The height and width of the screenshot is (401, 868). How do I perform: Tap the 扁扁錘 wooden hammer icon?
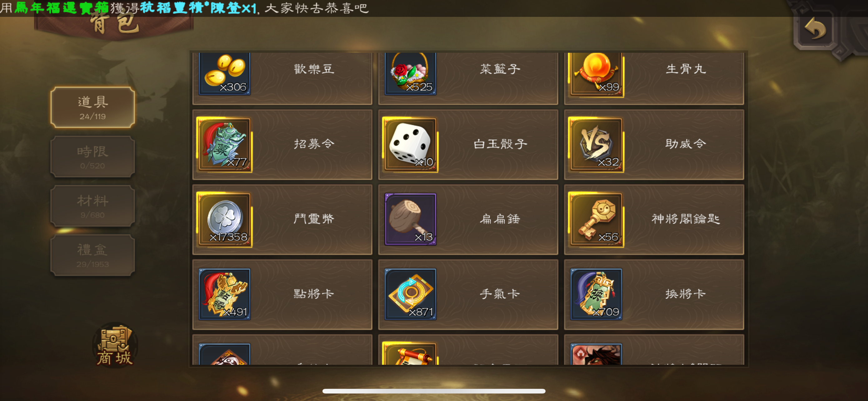(x=410, y=219)
